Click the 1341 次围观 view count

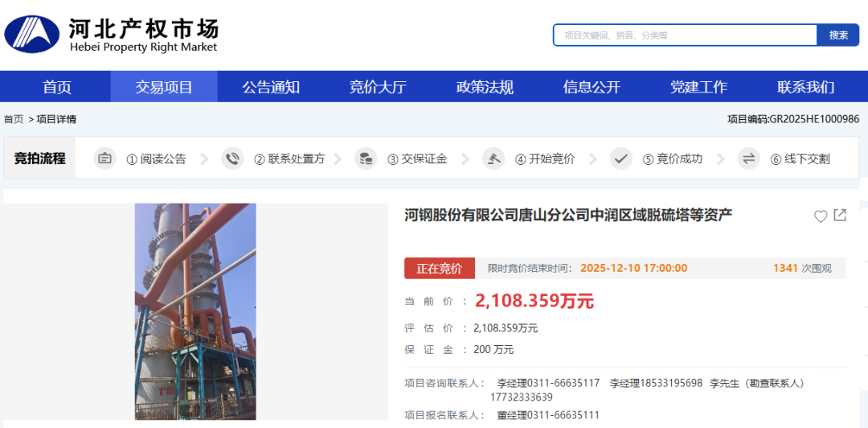point(802,269)
